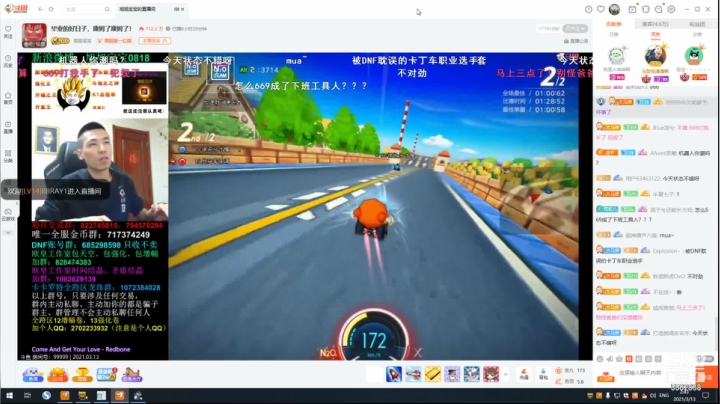Expand the gift list chevron
Viewport: 720px width, 404px height.
506,374
